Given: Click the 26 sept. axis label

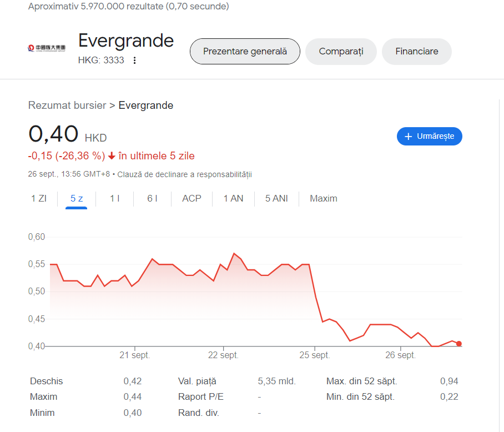Looking at the screenshot, I should point(401,355).
